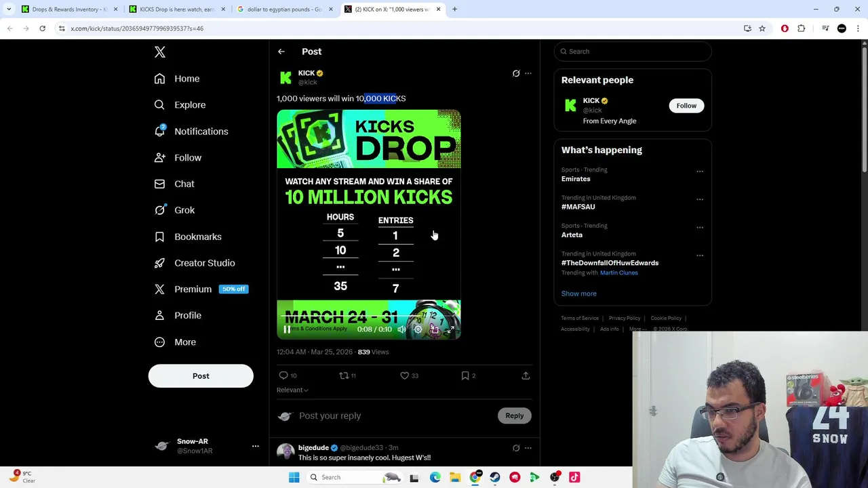Switch to KICKS Drop is here tab

(x=176, y=9)
